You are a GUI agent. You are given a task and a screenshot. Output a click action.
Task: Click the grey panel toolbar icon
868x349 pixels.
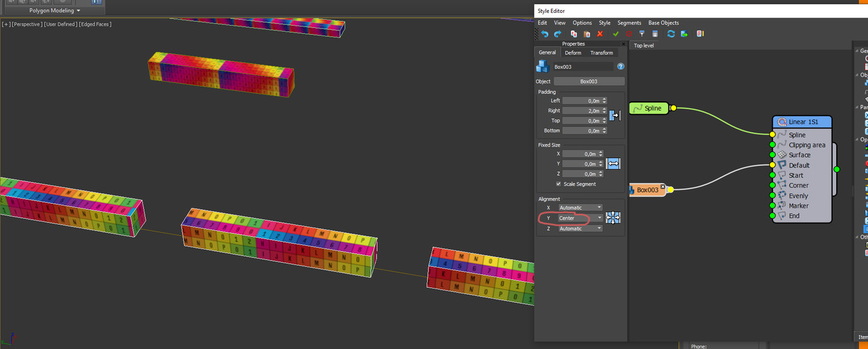tap(655, 34)
